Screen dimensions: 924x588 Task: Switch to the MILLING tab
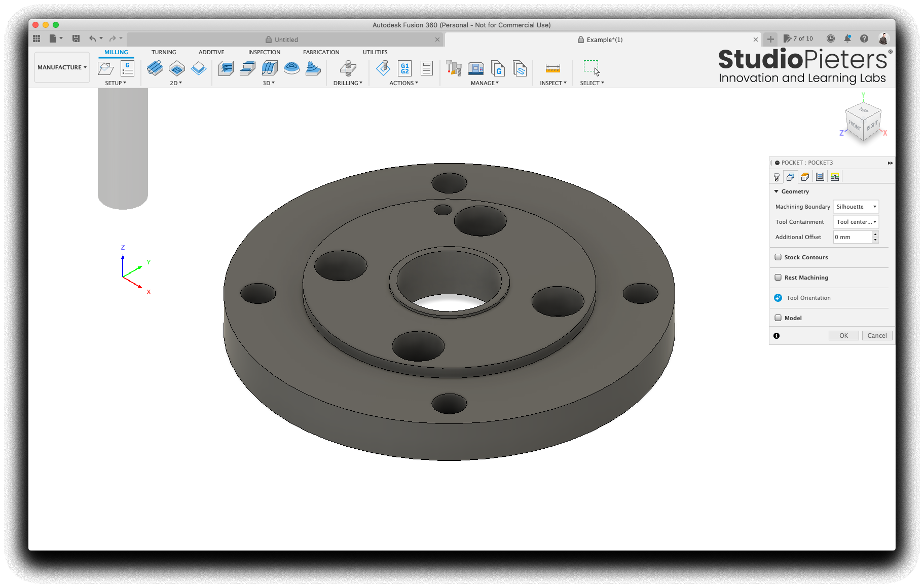click(116, 52)
